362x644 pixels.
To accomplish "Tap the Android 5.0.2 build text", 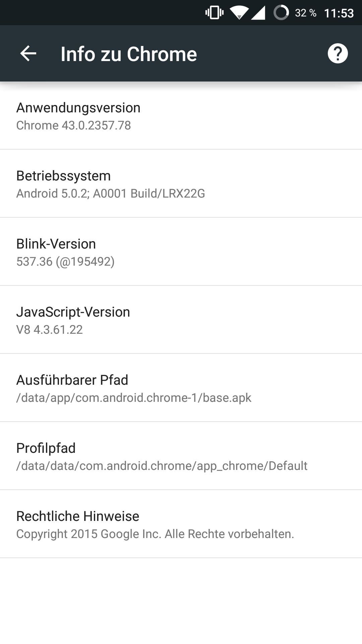I will (x=111, y=194).
